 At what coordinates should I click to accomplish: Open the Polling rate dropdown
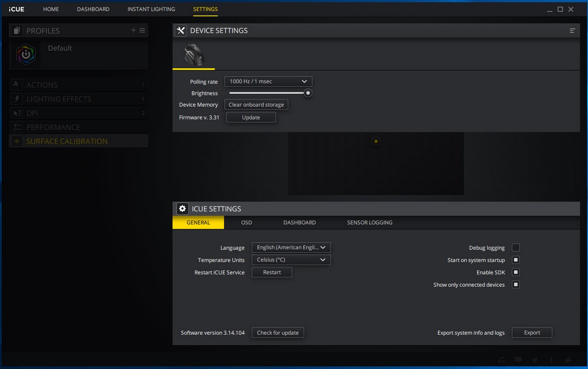coord(268,81)
